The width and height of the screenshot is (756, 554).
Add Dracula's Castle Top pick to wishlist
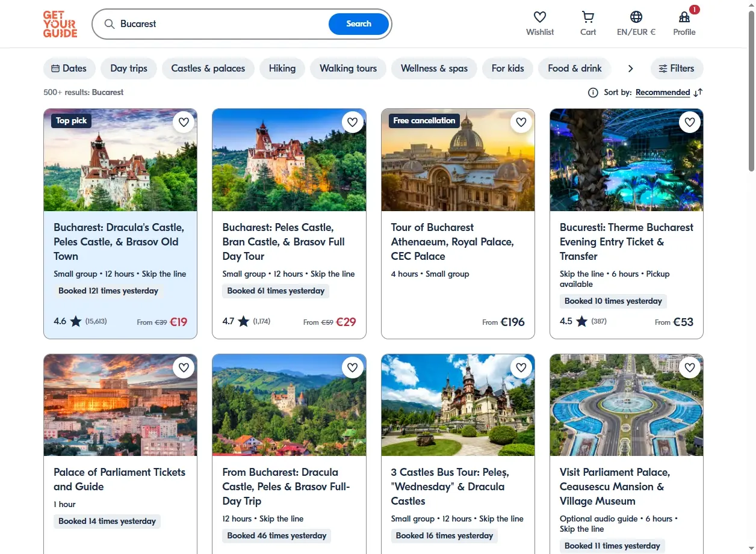[184, 122]
